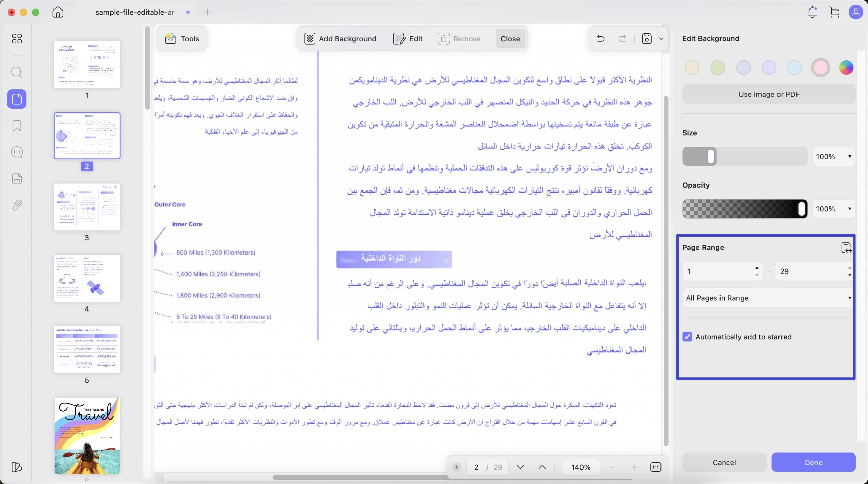Screen dimensions: 868x484
Task: Click page range end field 29
Action: point(814,271)
